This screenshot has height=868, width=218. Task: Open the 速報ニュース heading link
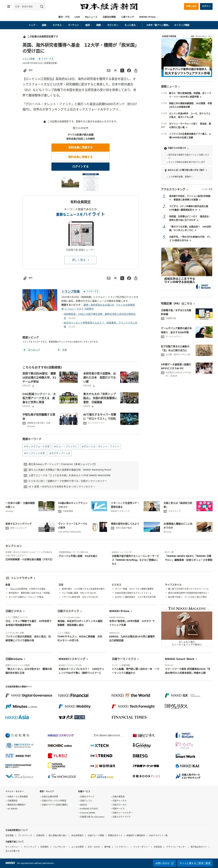point(170,87)
